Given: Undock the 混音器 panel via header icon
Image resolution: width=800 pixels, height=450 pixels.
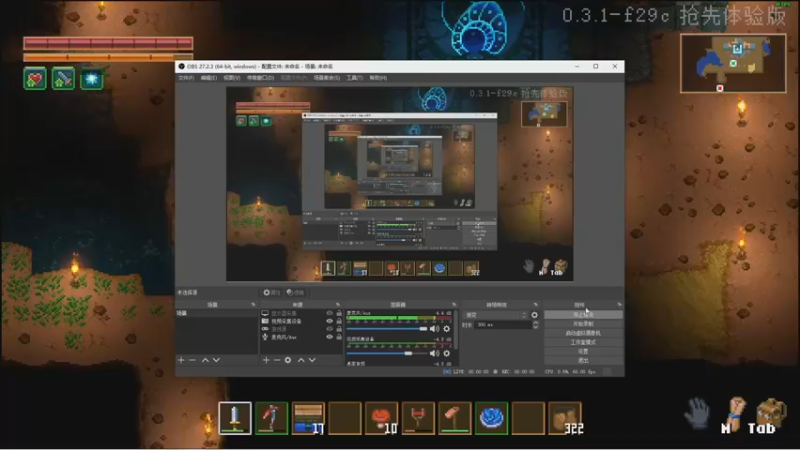Looking at the screenshot, I should pos(454,305).
